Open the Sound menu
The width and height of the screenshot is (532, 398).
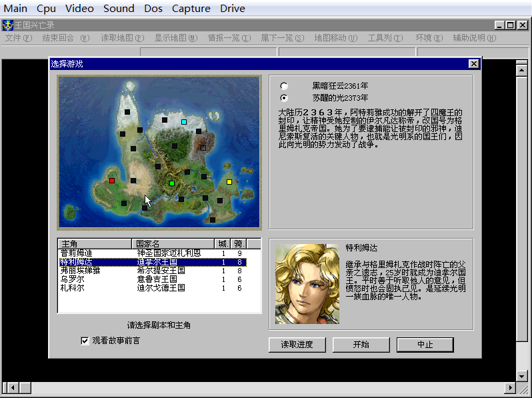click(x=119, y=8)
